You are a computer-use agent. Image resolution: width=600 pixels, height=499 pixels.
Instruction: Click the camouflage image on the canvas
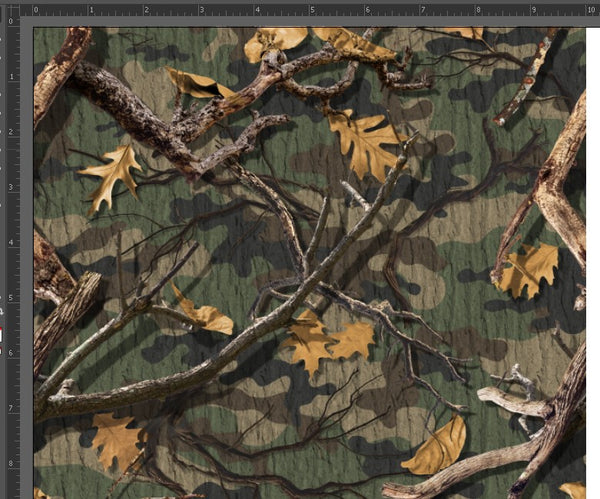click(310, 263)
